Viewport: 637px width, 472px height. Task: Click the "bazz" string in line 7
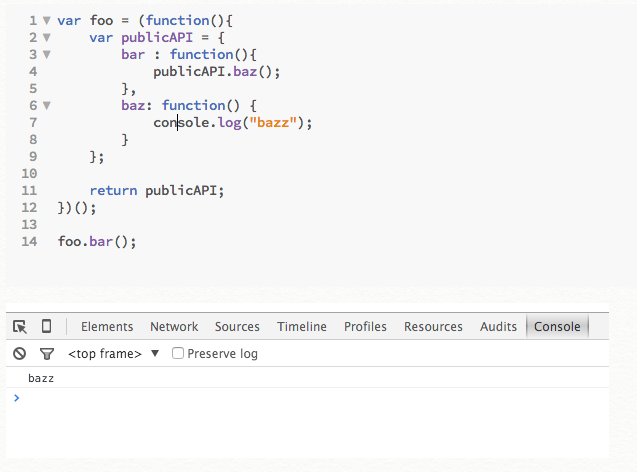click(x=273, y=122)
